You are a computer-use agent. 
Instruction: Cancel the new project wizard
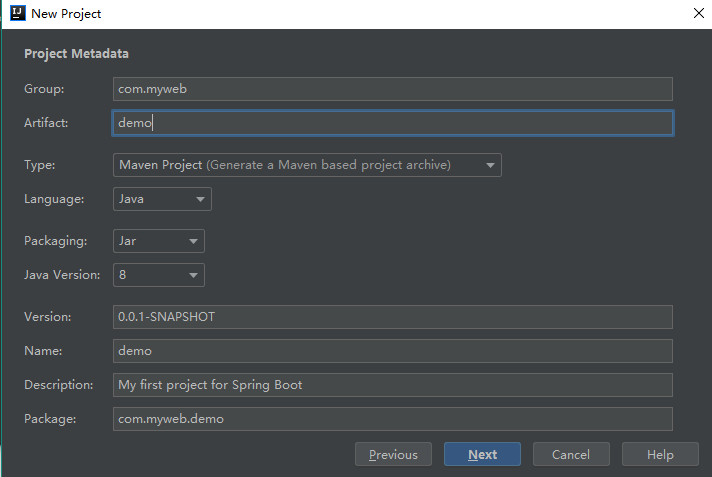point(571,455)
